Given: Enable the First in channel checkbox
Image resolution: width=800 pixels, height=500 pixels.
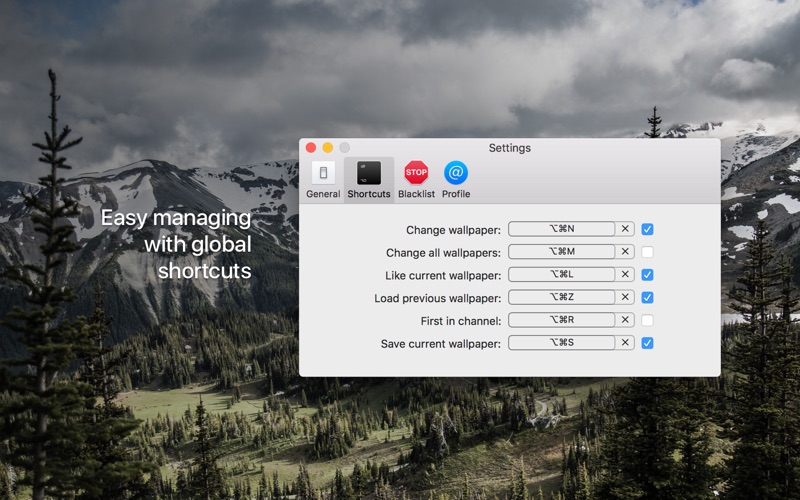Looking at the screenshot, I should click(648, 320).
